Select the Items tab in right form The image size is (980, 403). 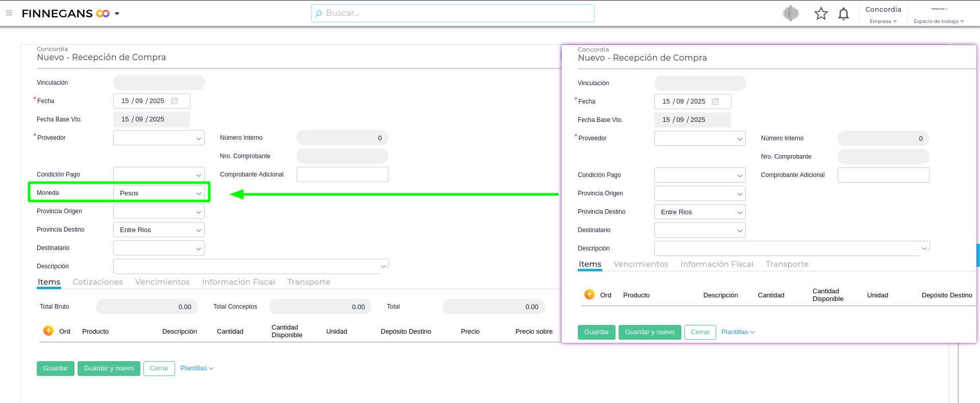point(590,264)
